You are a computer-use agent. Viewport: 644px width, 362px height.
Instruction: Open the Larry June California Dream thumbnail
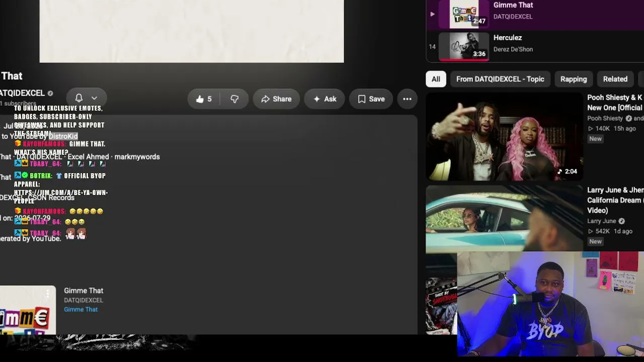pyautogui.click(x=505, y=219)
